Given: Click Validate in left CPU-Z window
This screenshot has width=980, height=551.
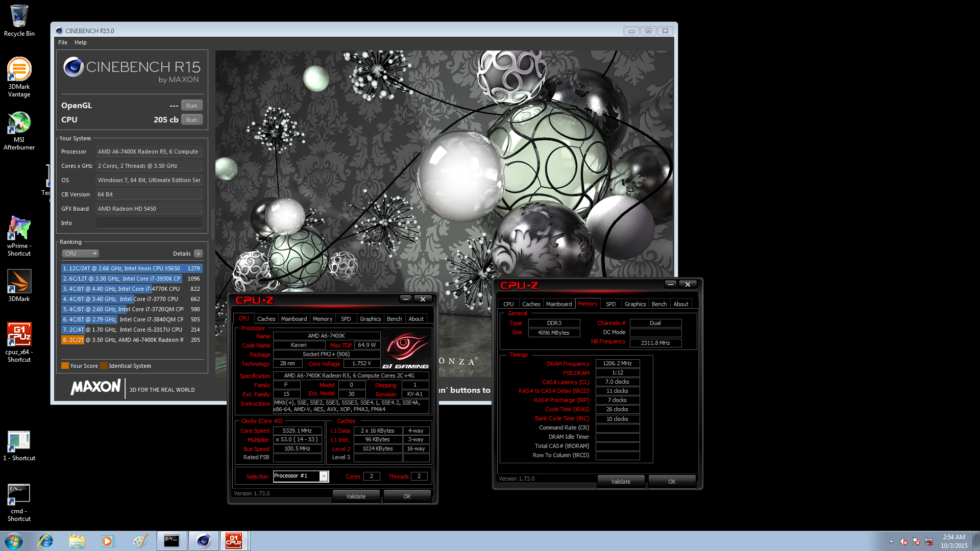Looking at the screenshot, I should tap(356, 496).
